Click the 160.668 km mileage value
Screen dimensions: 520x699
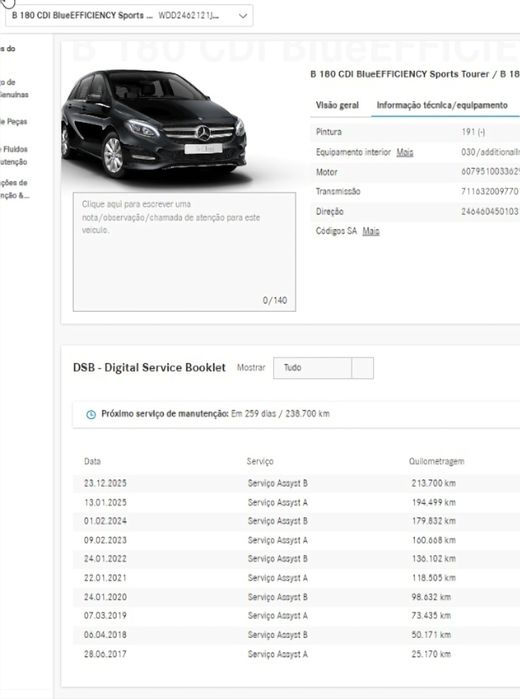tap(433, 540)
